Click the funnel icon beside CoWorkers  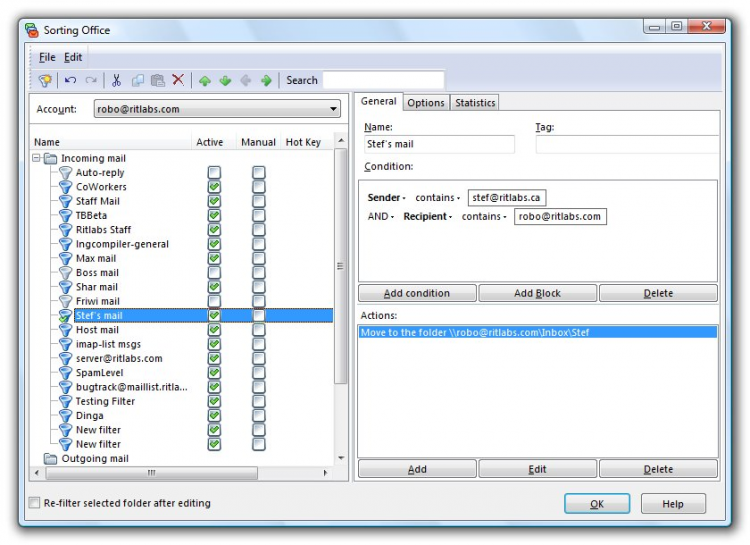pyautogui.click(x=65, y=187)
